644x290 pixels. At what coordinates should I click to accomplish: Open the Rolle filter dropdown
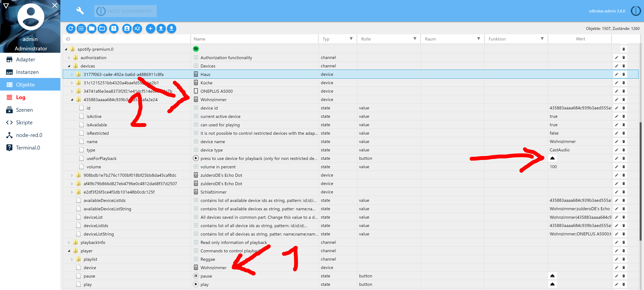coord(415,39)
